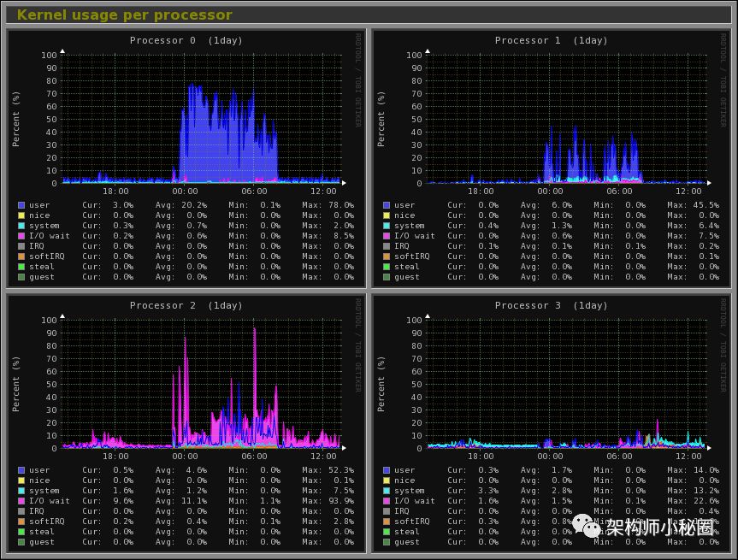Click the blue user swatch in Processor 0 legend
This screenshot has width=738, height=560.
(21, 205)
